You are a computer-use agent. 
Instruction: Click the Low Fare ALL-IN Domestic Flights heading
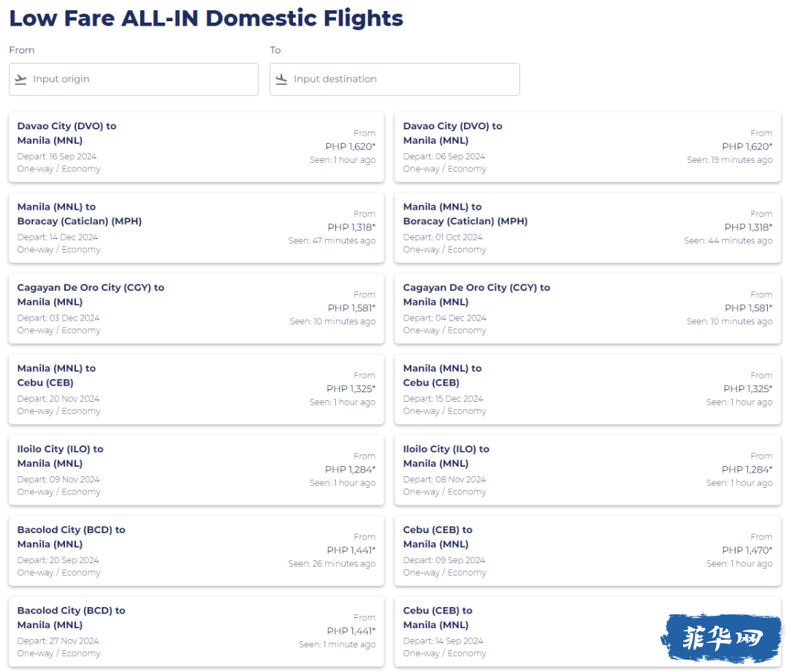pyautogui.click(x=206, y=18)
